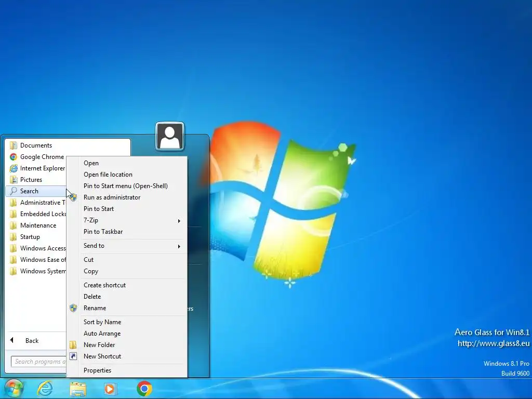Click the Windows Start orb
Image resolution: width=532 pixels, height=399 pixels.
(14, 389)
